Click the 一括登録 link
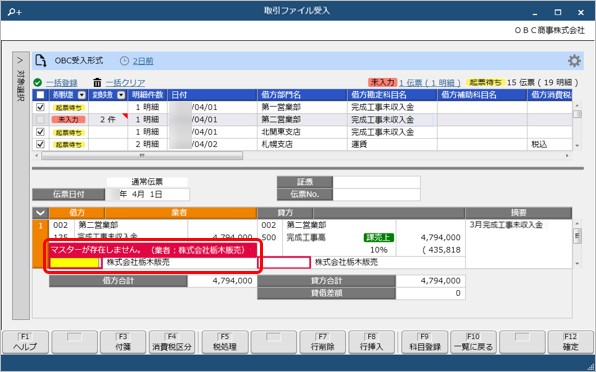 pos(62,83)
